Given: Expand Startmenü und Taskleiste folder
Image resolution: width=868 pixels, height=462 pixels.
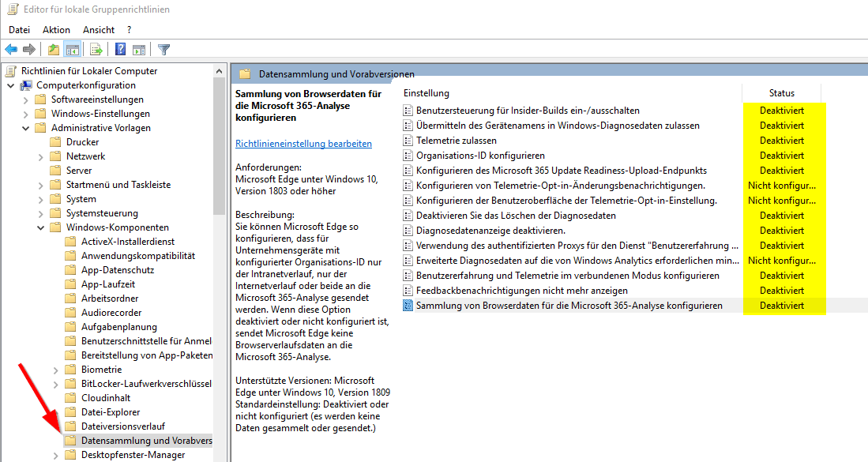Looking at the screenshot, I should coord(40,185).
